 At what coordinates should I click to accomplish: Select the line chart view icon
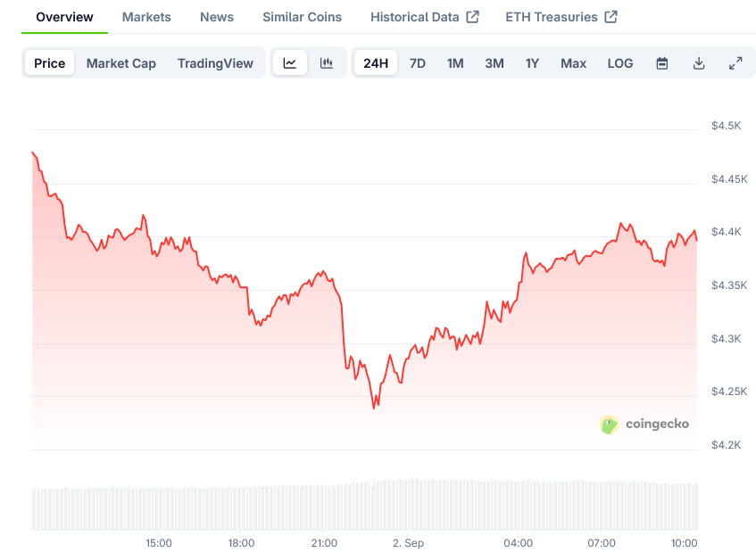[290, 63]
